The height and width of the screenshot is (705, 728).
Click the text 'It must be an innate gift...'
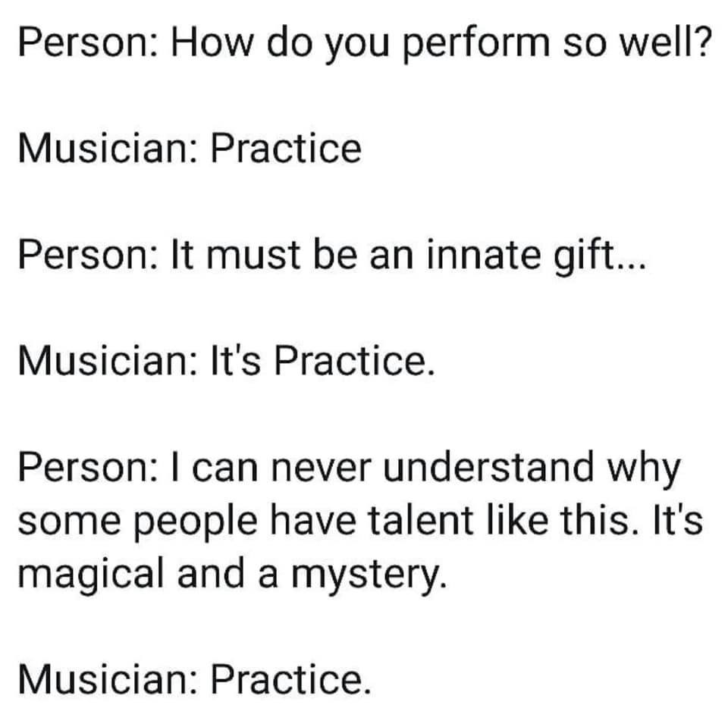[x=409, y=255]
